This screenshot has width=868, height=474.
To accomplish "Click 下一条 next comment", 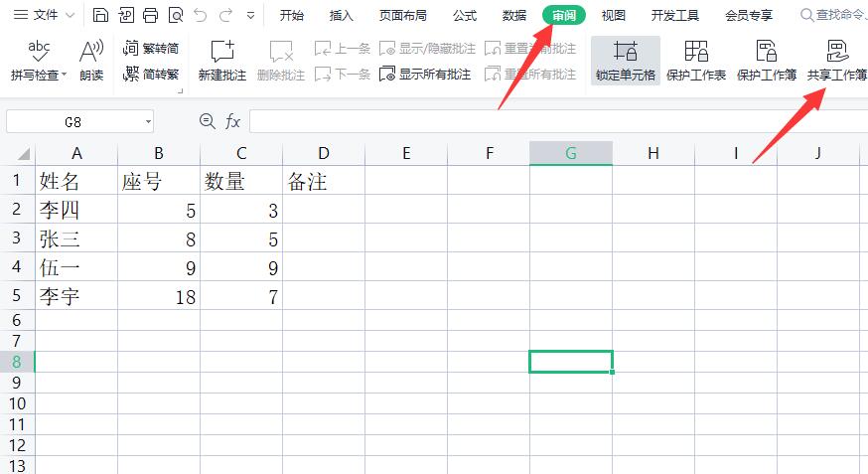I will click(x=342, y=74).
